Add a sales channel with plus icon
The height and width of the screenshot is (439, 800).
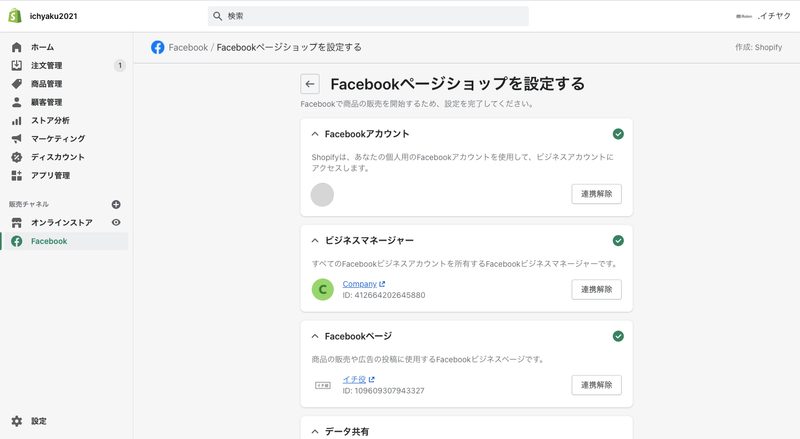point(116,204)
